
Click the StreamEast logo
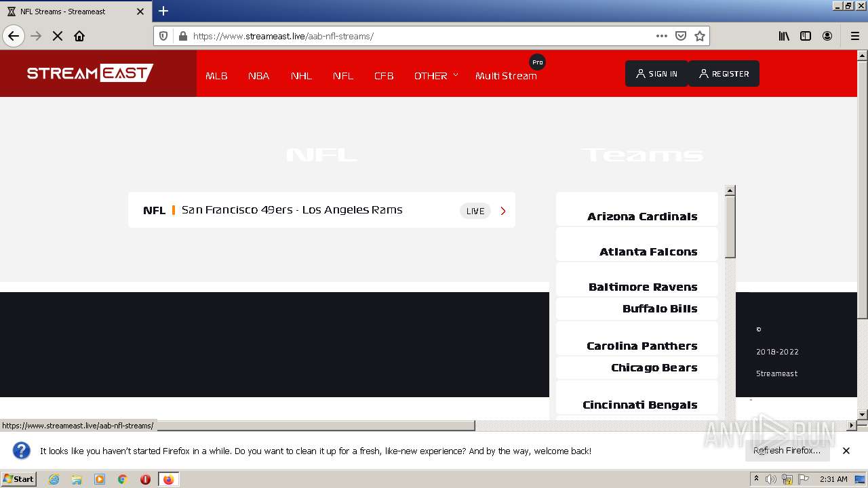pyautogui.click(x=90, y=73)
